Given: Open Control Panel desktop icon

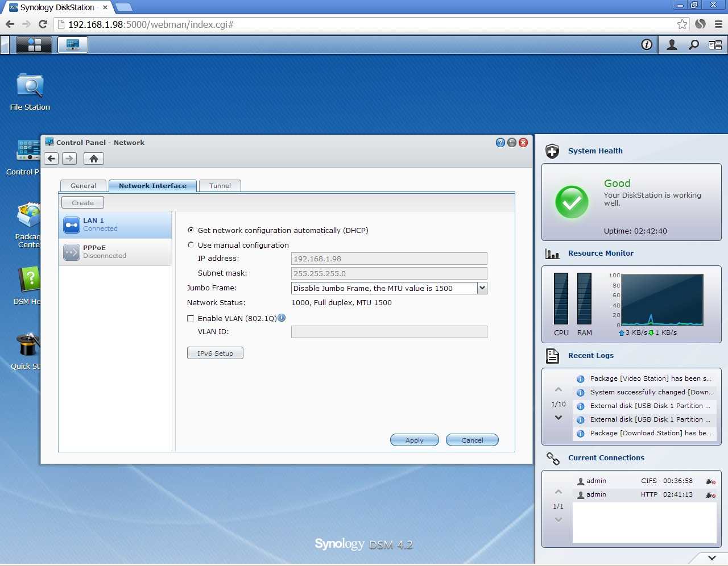Looking at the screenshot, I should (x=24, y=158).
